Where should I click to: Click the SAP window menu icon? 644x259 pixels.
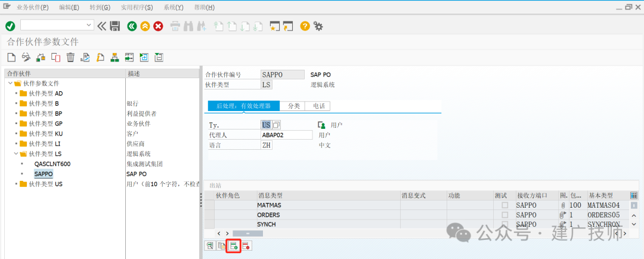coord(7,7)
